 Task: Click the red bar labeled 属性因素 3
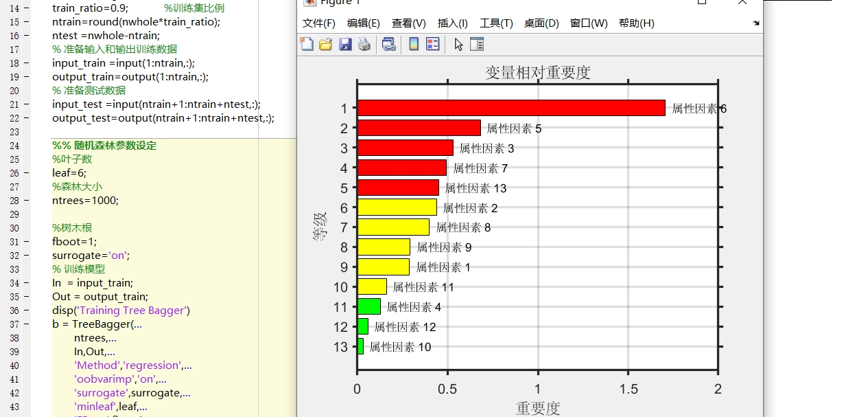(406, 148)
